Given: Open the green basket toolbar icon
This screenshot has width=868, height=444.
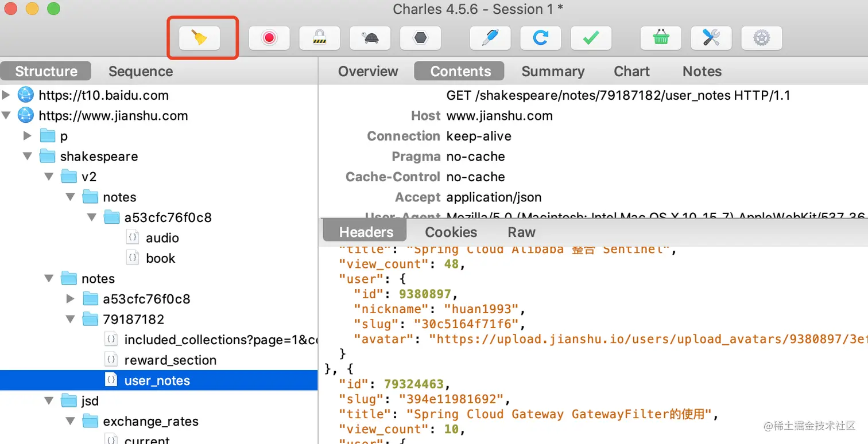Looking at the screenshot, I should [x=661, y=38].
